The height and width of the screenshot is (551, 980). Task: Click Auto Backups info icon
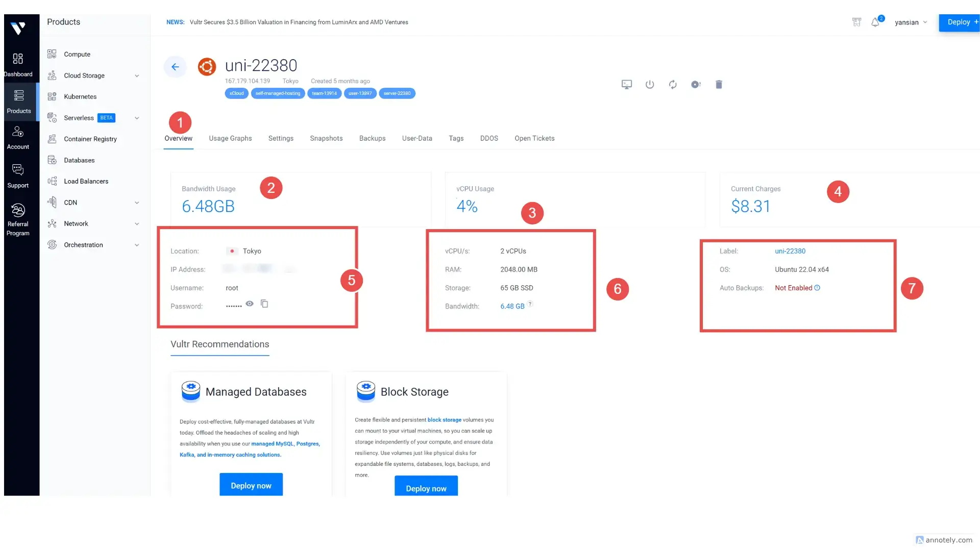pos(817,288)
